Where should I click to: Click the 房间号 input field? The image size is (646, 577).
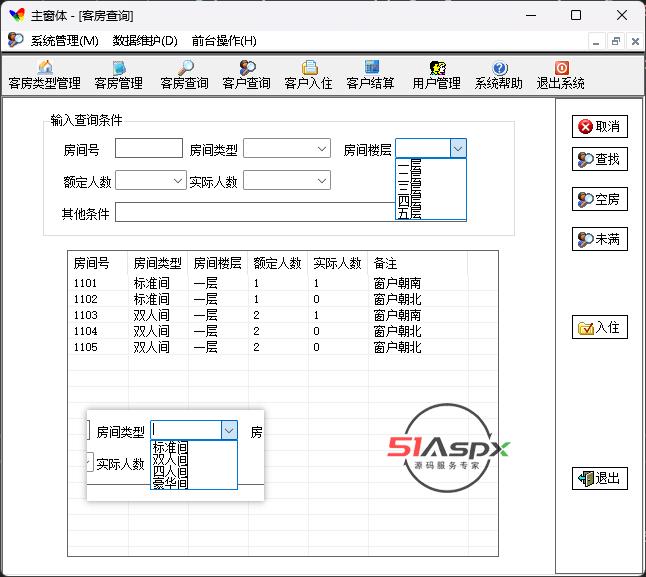pyautogui.click(x=148, y=149)
